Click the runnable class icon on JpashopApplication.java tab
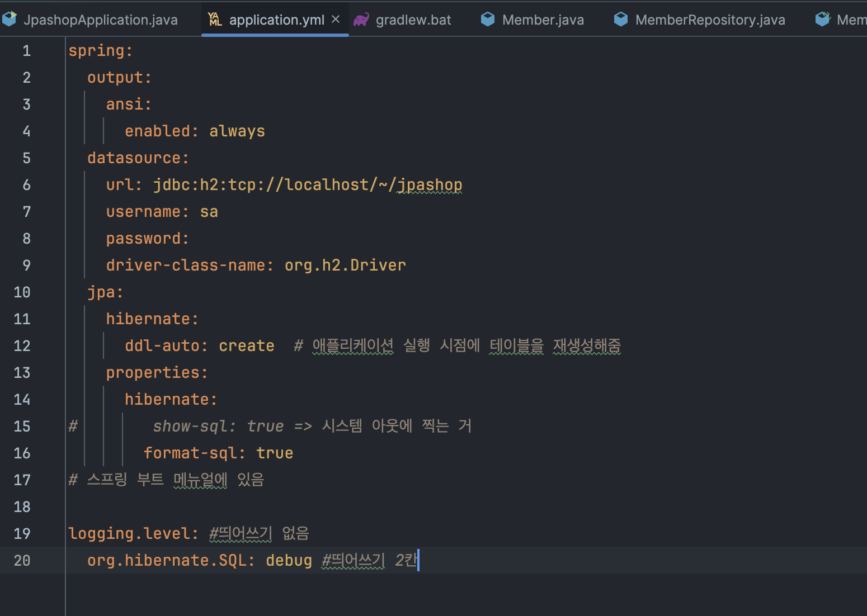 (10, 20)
